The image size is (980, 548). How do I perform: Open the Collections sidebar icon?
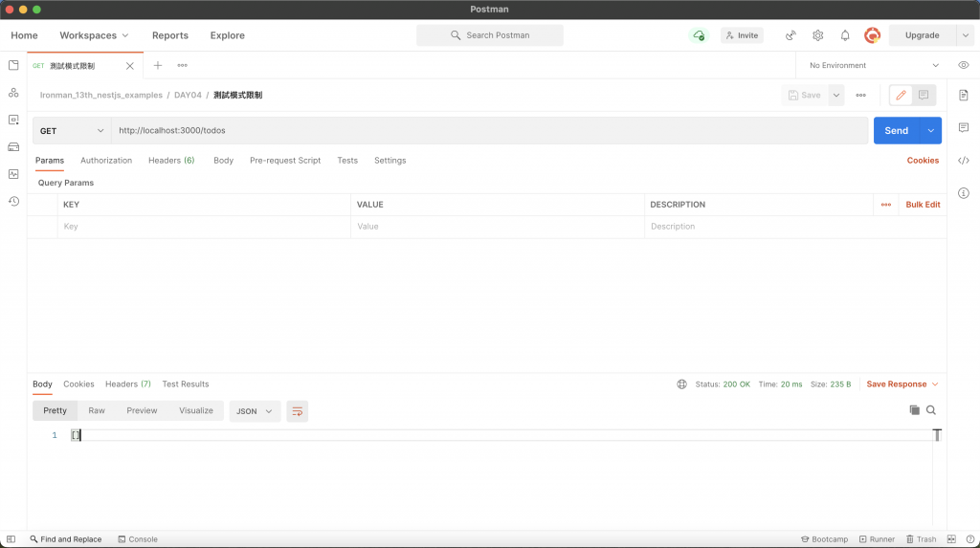tap(13, 65)
